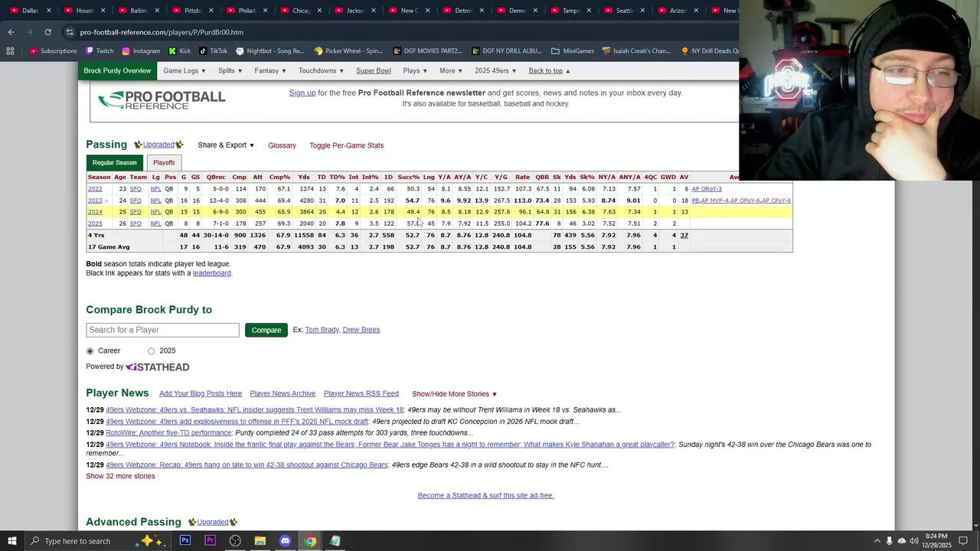Switch to the Denver browser tab
Image resolution: width=980 pixels, height=551 pixels.
511,11
